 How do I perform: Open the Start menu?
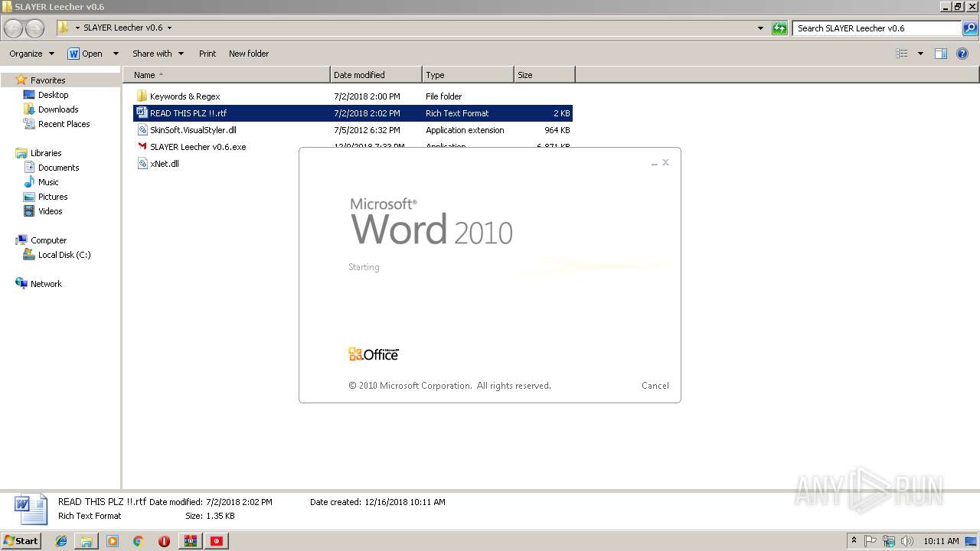[21, 541]
